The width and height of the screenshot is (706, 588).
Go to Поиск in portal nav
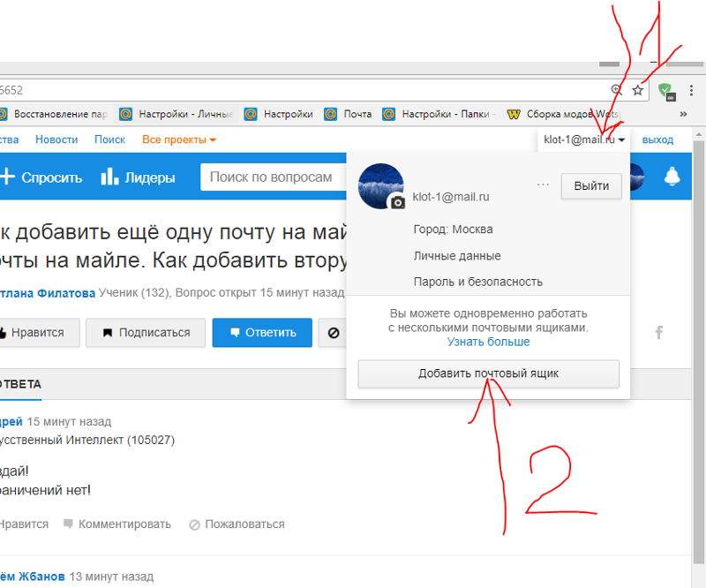[109, 139]
